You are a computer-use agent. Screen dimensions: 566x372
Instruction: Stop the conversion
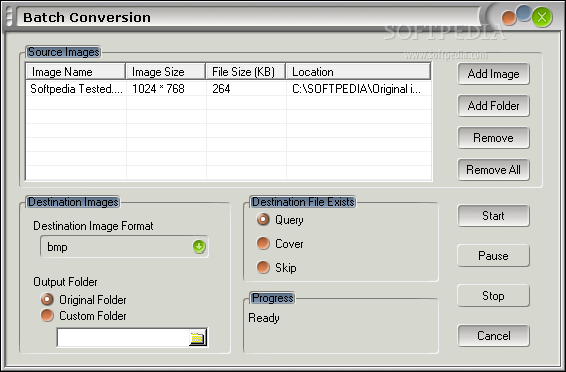(493, 296)
